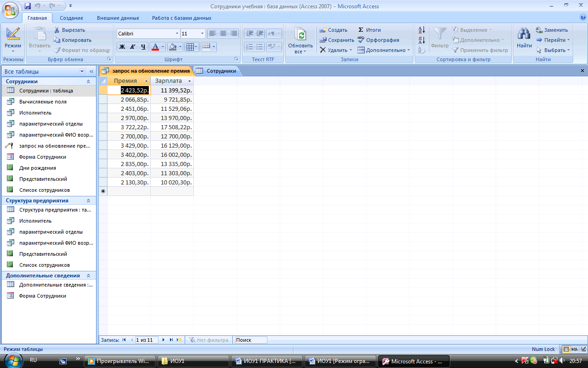Save via quick access toolbar disk icon

click(27, 6)
